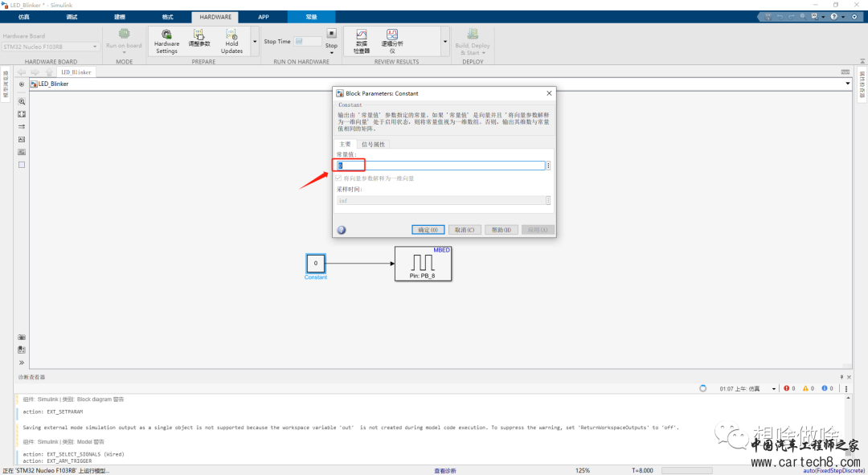The height and width of the screenshot is (475, 868).
Task: Click the 125% zoom level in status bar
Action: point(583,470)
